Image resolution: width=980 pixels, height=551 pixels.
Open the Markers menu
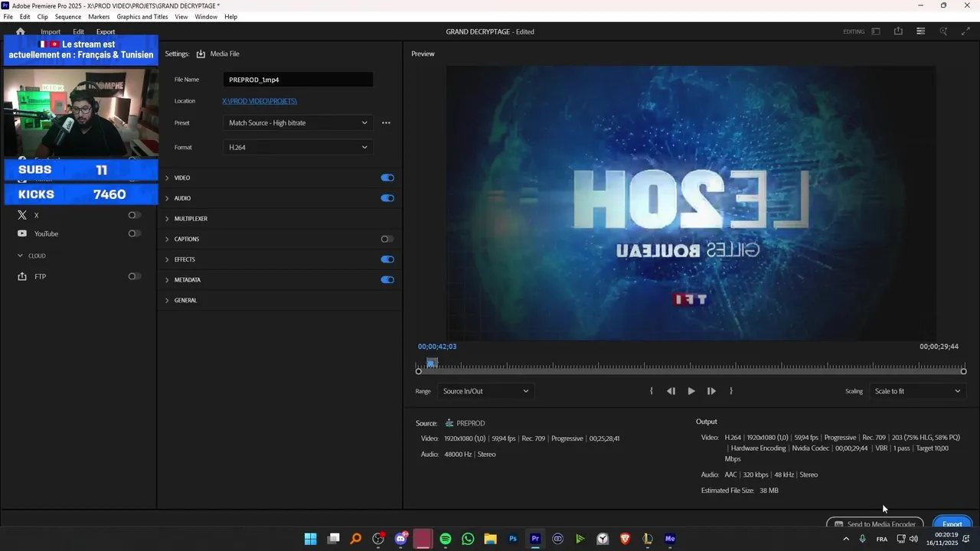99,17
